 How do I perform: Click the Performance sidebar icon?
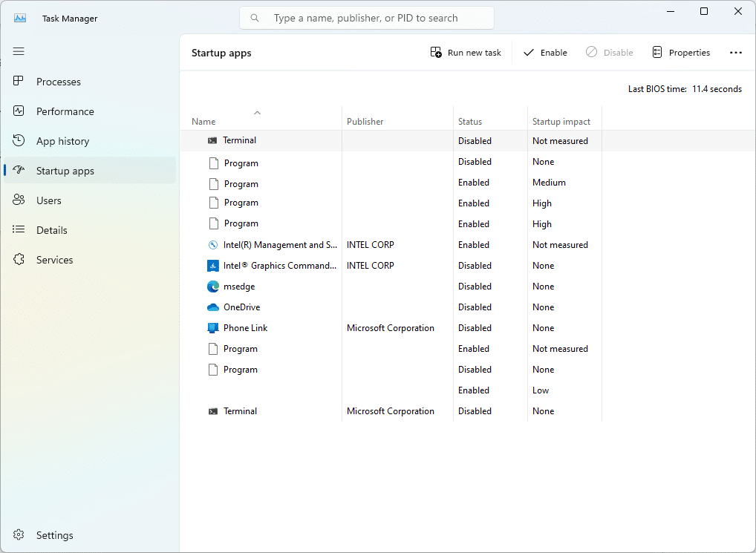pyautogui.click(x=19, y=111)
